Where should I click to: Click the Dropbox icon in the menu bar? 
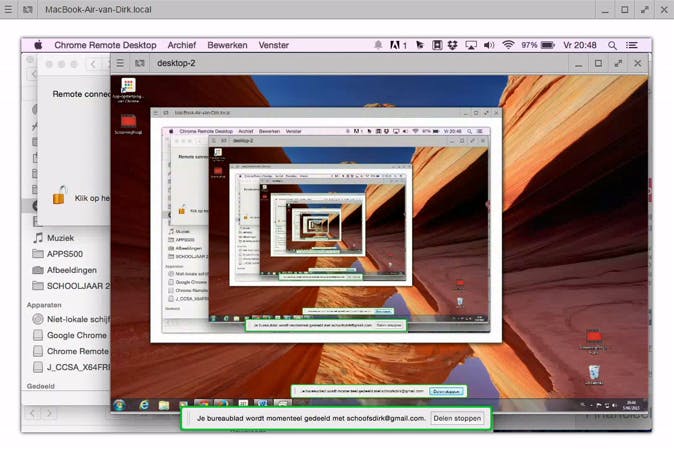(452, 45)
